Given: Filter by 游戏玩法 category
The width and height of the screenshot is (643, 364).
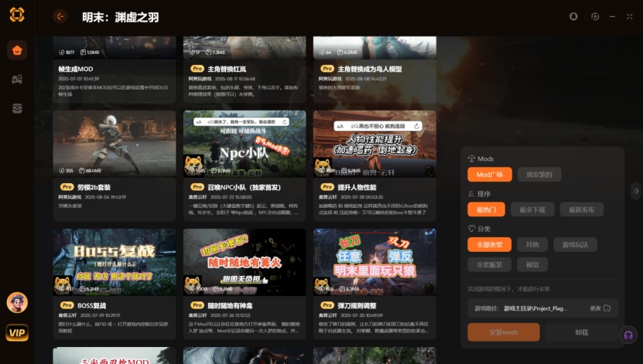Looking at the screenshot, I should 575,244.
